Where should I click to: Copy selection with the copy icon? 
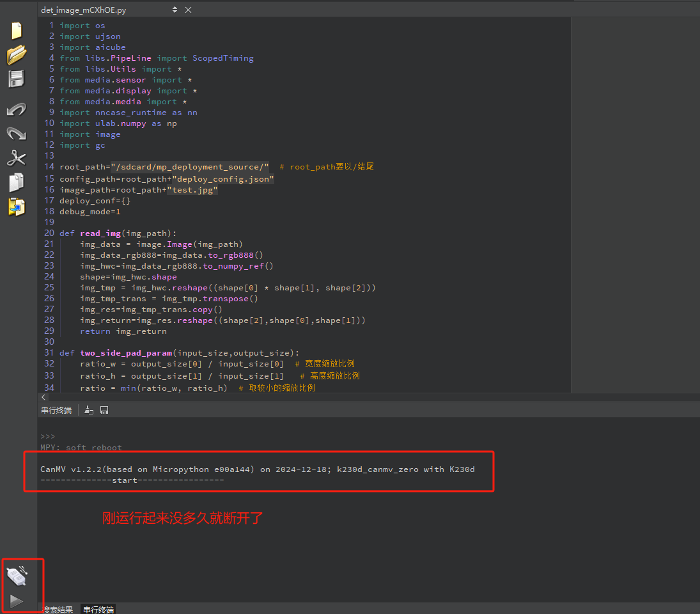16,182
